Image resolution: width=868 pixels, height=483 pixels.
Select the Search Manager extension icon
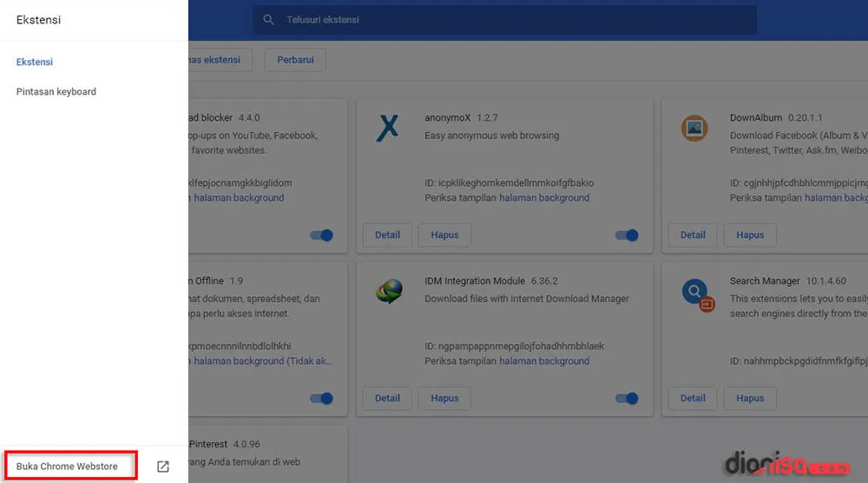(698, 295)
